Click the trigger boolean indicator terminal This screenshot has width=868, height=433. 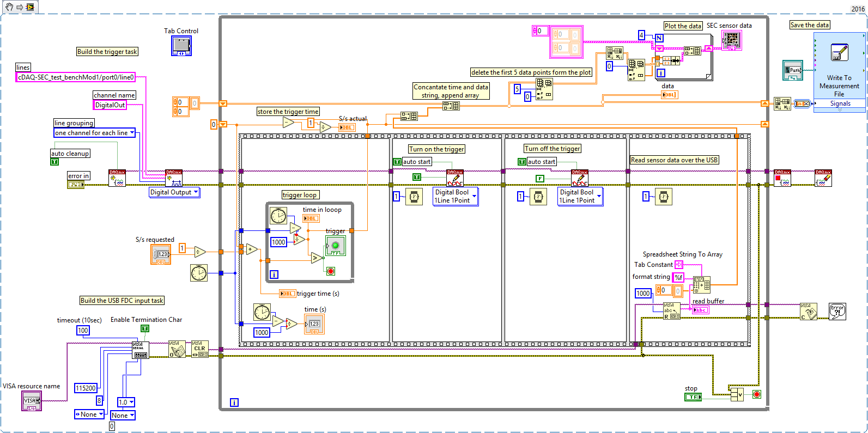(336, 246)
